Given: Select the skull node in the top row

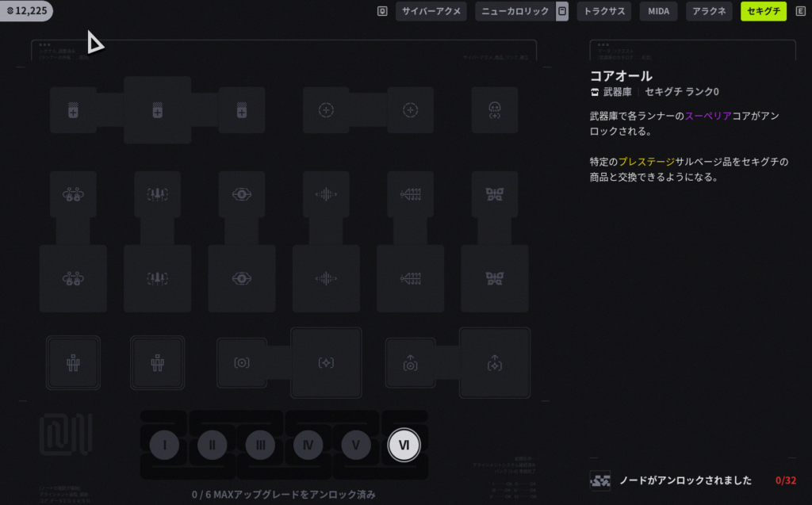Looking at the screenshot, I should pyautogui.click(x=495, y=110).
